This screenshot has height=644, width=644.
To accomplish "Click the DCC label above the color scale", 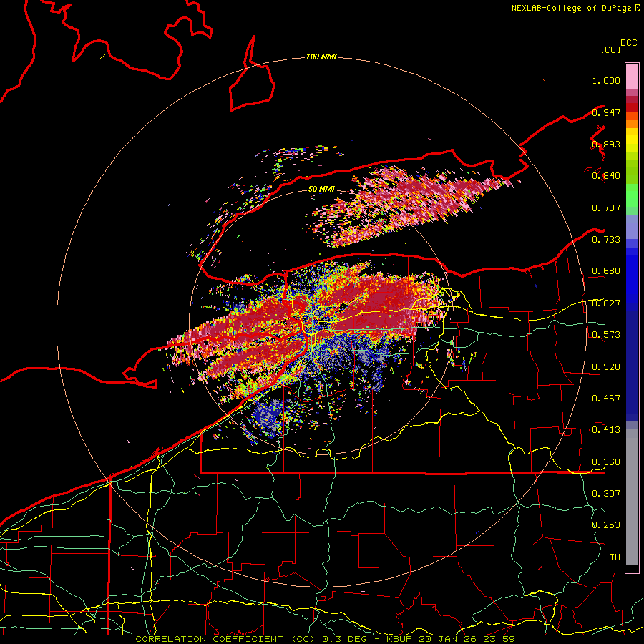I will point(628,43).
